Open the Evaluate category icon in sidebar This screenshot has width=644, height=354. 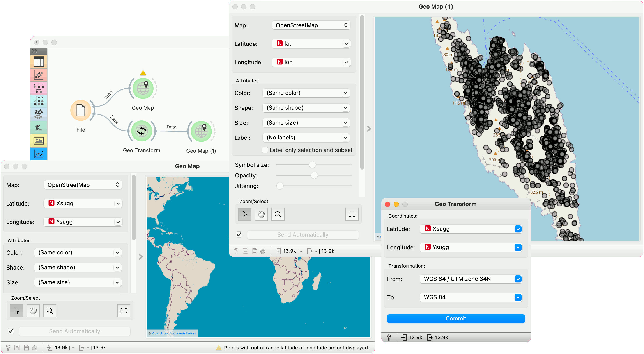[39, 101]
